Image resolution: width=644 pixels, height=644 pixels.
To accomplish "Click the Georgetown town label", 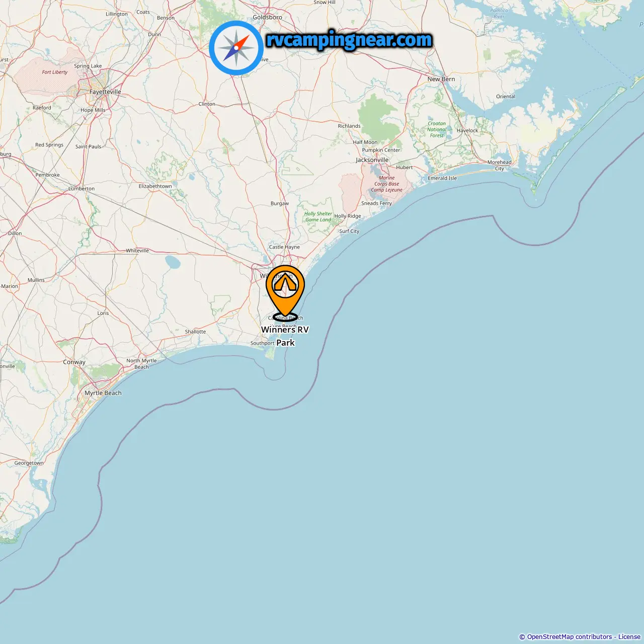I will point(29,463).
